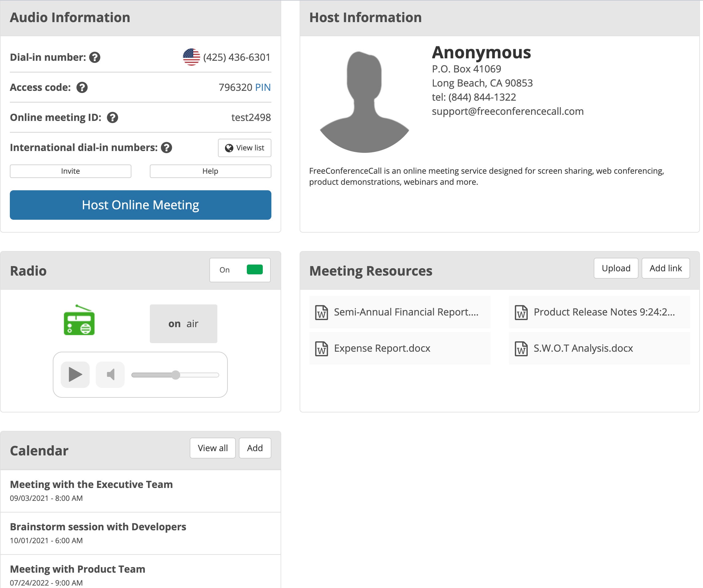This screenshot has height=588, width=703.
Task: Click the US flag icon
Action: pyautogui.click(x=192, y=57)
